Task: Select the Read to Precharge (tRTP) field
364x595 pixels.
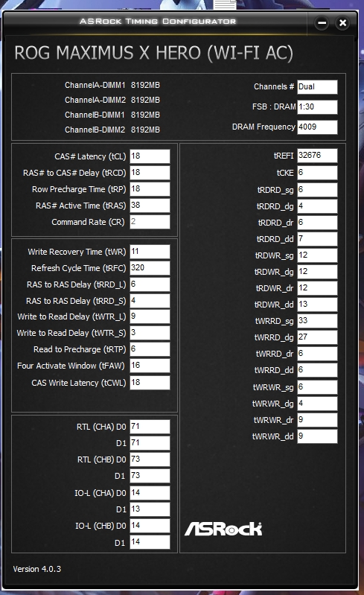Action: coord(150,349)
